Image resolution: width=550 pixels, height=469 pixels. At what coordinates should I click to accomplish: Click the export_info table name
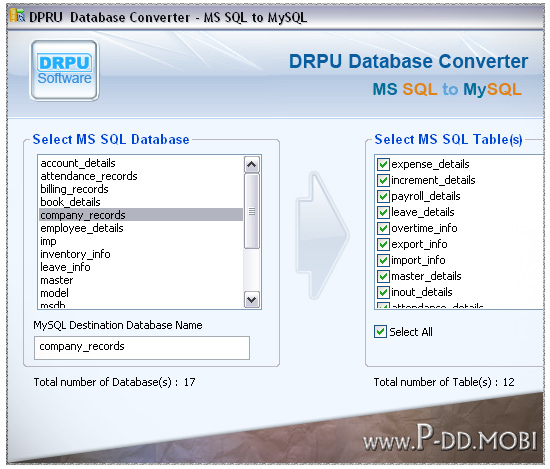[x=419, y=244]
